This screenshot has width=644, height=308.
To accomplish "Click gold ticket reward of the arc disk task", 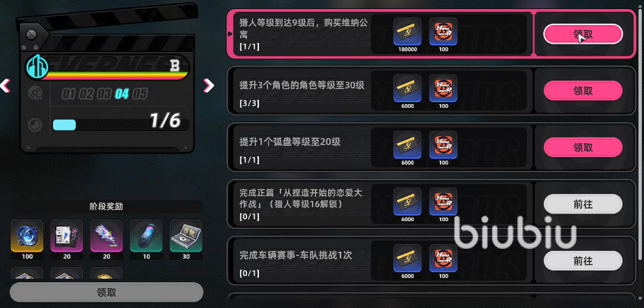I will pyautogui.click(x=407, y=145).
